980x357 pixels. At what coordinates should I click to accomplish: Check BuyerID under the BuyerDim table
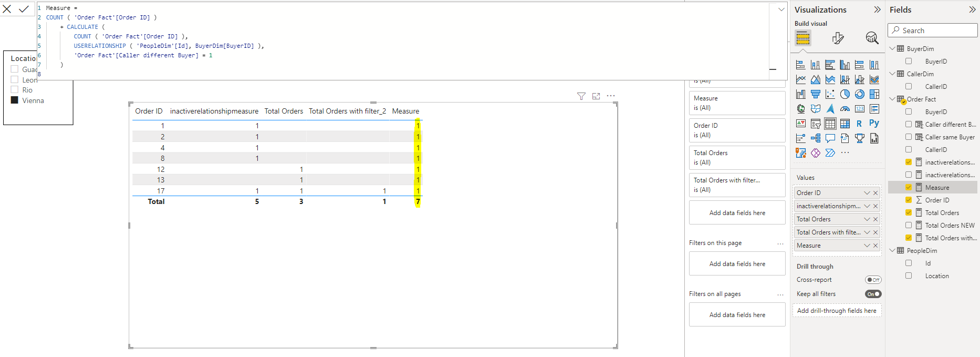909,61
